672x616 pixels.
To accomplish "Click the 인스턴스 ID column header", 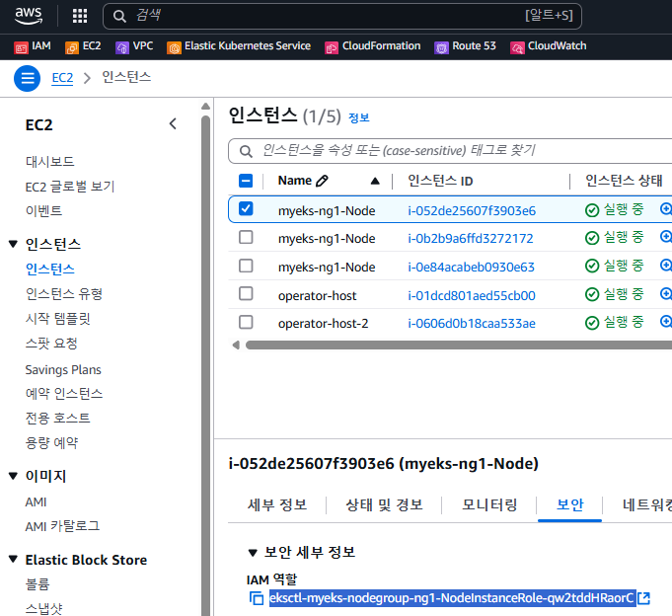I will (440, 181).
